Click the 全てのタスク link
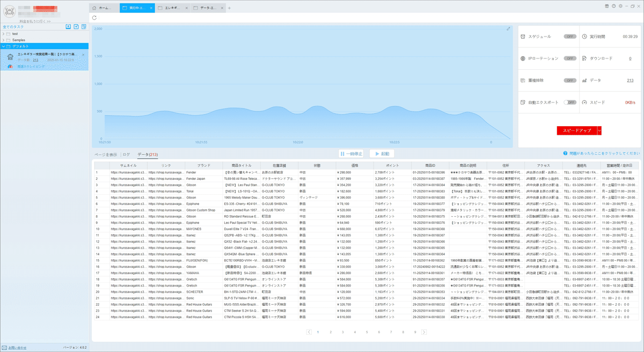 point(13,26)
